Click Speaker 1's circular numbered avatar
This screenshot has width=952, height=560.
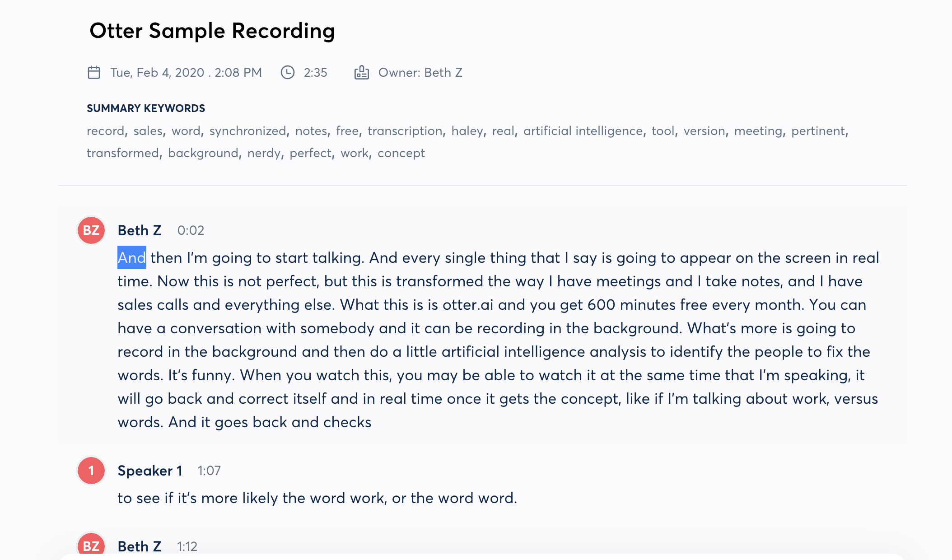point(91,471)
